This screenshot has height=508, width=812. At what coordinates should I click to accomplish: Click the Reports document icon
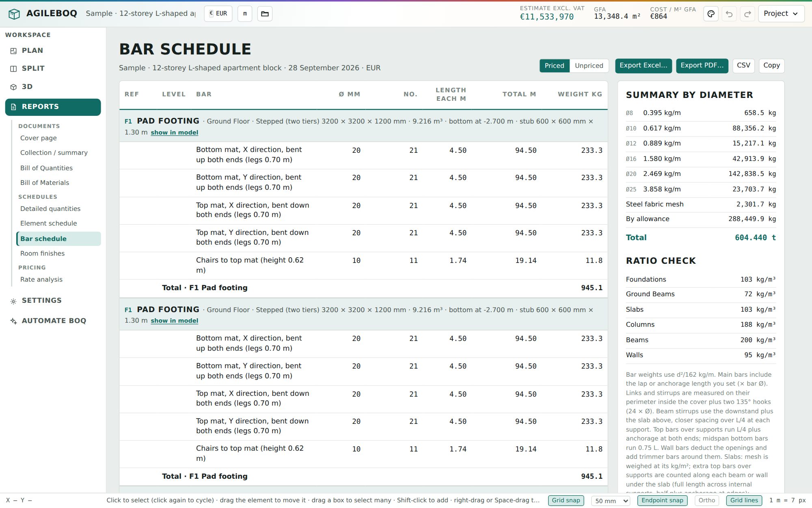point(13,107)
